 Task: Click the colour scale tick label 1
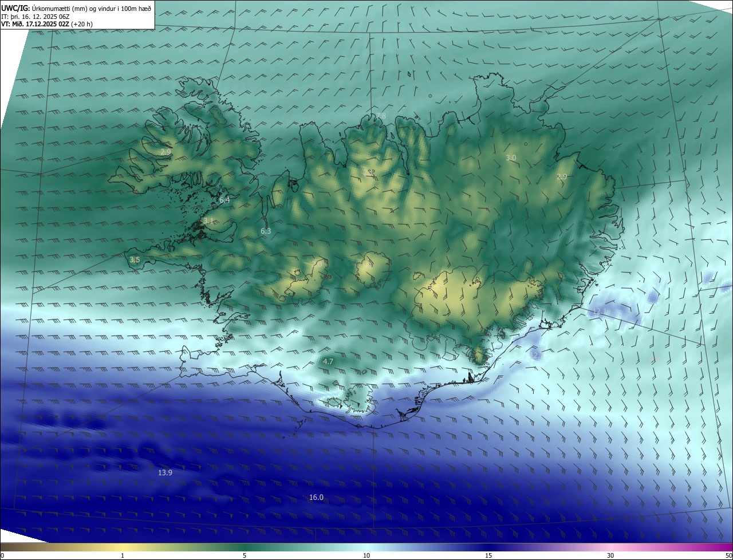123,555
